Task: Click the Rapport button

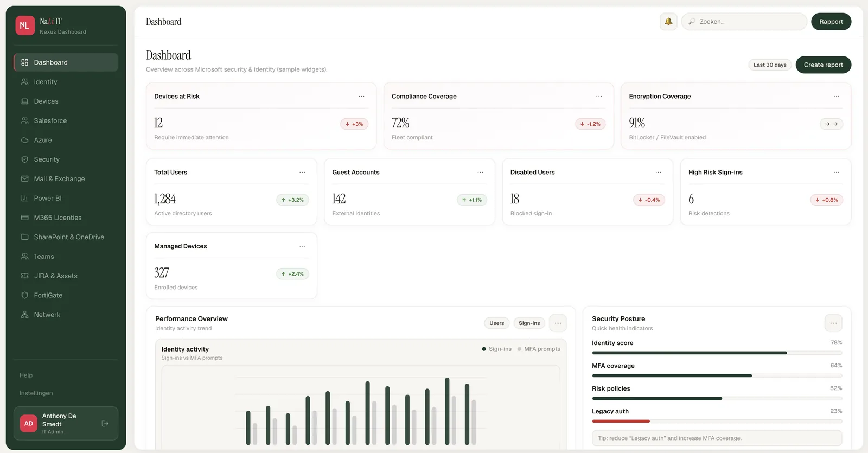Action: pos(831,22)
